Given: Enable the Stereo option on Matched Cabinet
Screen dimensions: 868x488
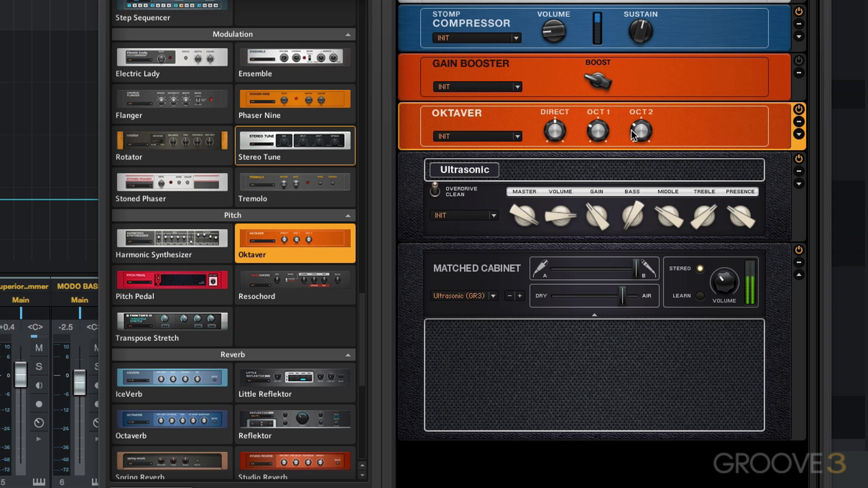Looking at the screenshot, I should click(x=700, y=268).
